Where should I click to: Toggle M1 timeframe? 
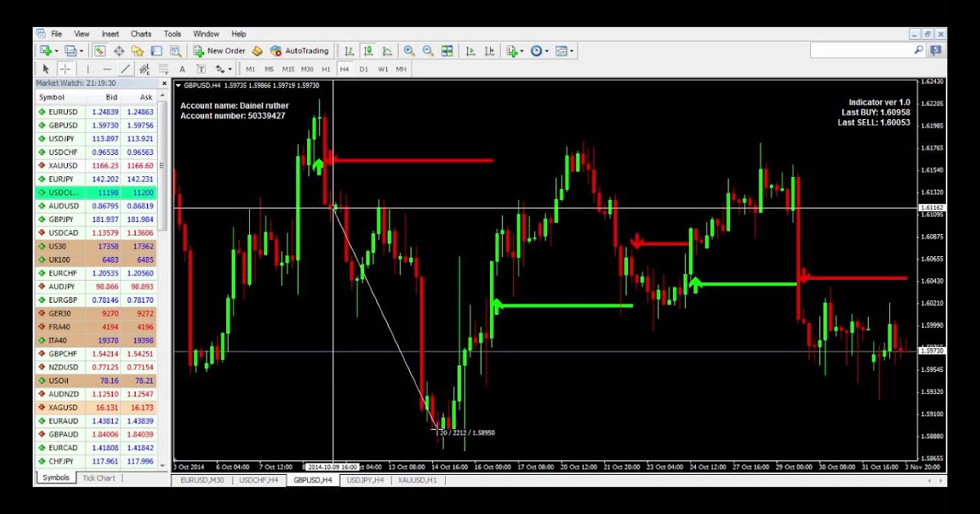click(250, 69)
